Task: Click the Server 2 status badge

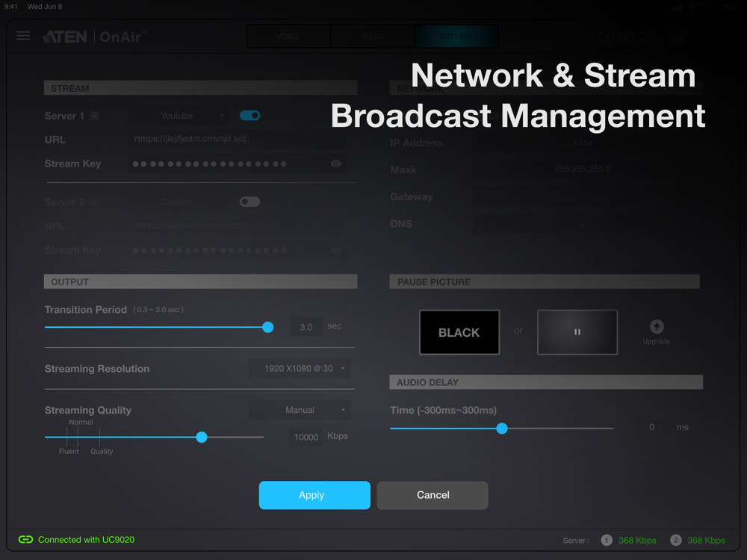Action: coord(675,540)
